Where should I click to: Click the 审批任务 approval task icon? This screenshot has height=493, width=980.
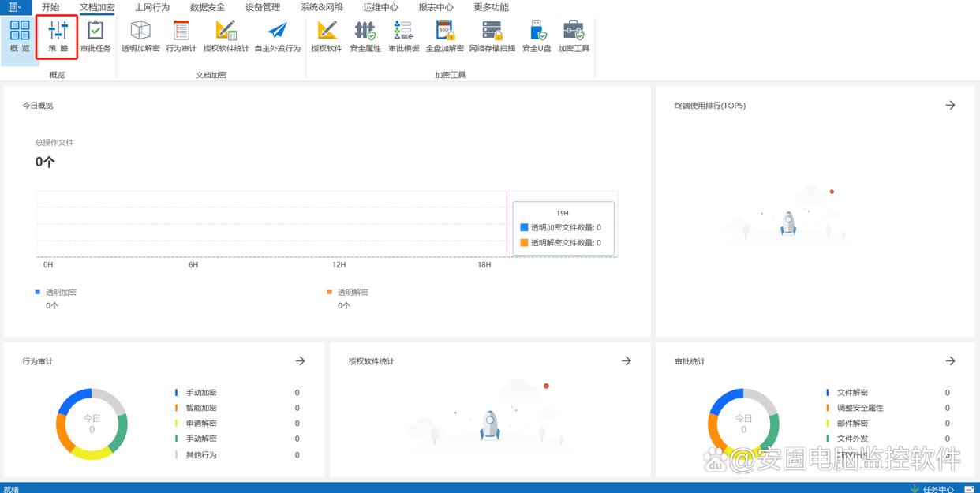click(95, 36)
